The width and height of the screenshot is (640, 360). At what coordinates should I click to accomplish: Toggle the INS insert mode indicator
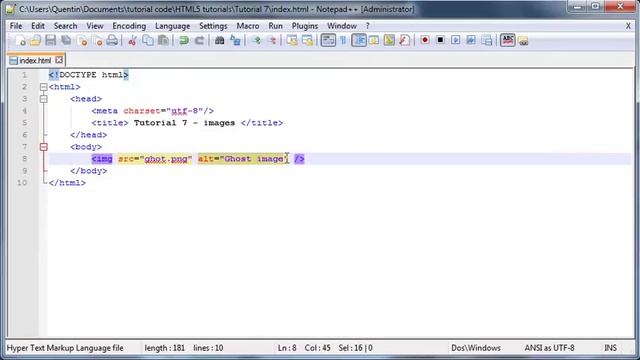(610, 348)
